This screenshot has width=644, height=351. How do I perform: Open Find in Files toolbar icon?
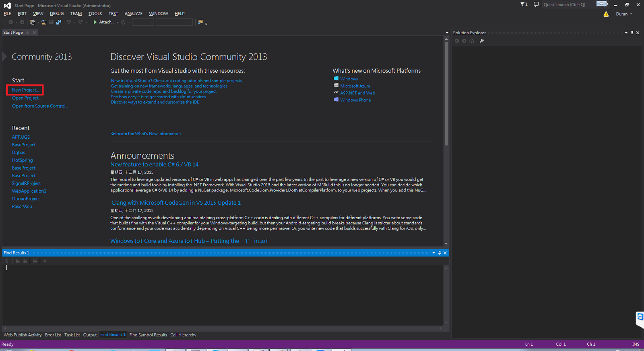click(x=200, y=22)
